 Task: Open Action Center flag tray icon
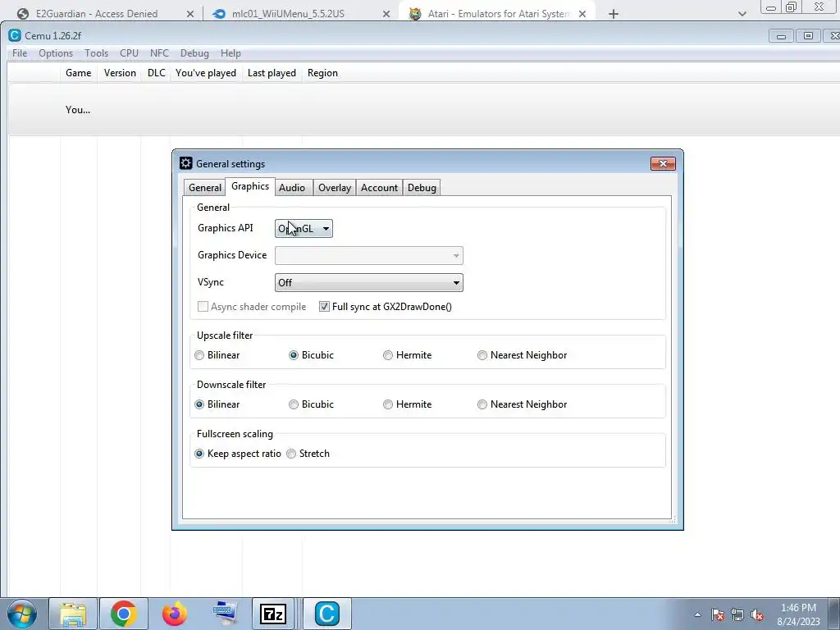pos(718,614)
